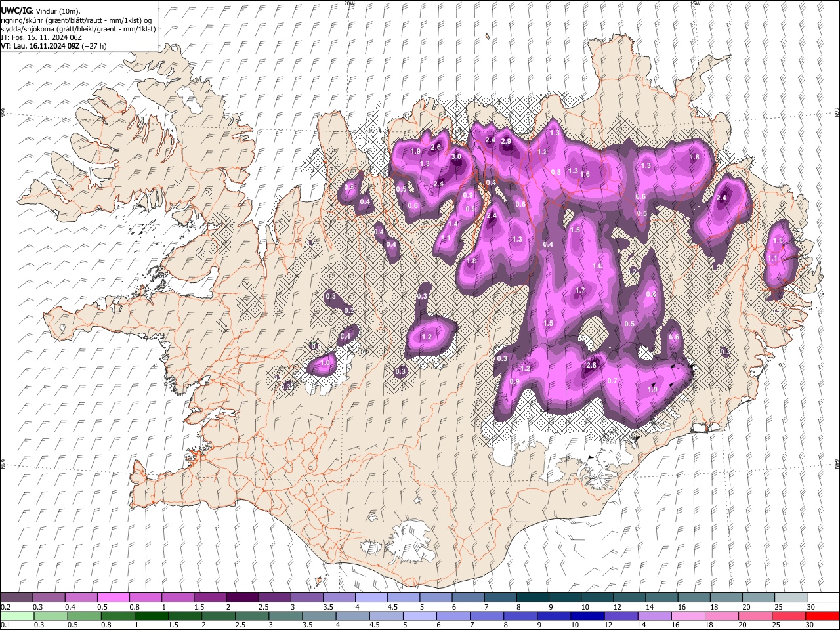The width and height of the screenshot is (840, 630).
Task: Click the white snow swatch at 30
Action: (822, 598)
